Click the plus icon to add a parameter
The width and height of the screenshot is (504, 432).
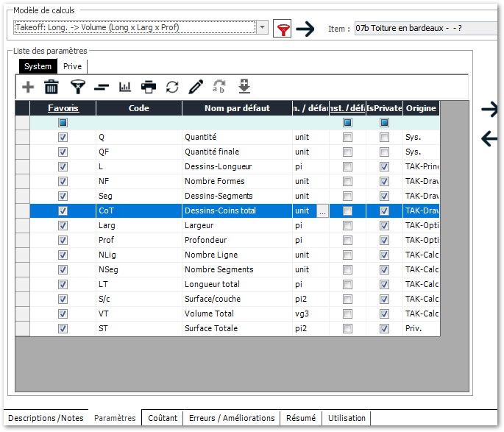coord(28,87)
